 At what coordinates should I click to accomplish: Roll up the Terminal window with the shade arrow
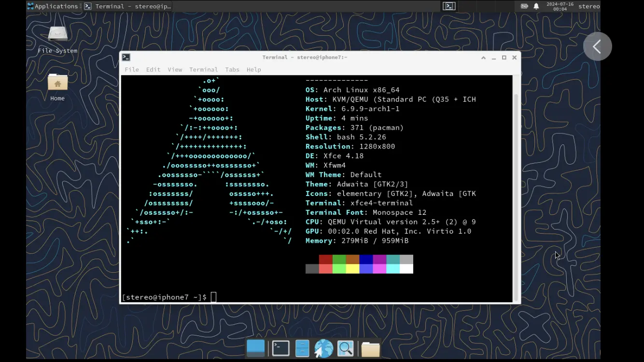(483, 57)
